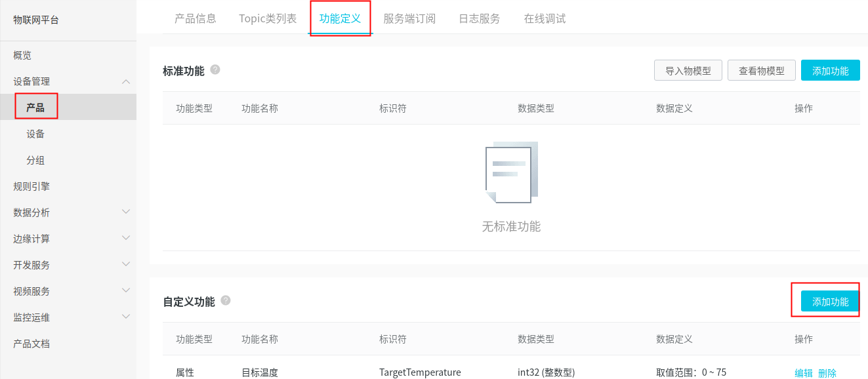Expand the 数据分析 menu chevron
868x379 pixels.
[126, 212]
